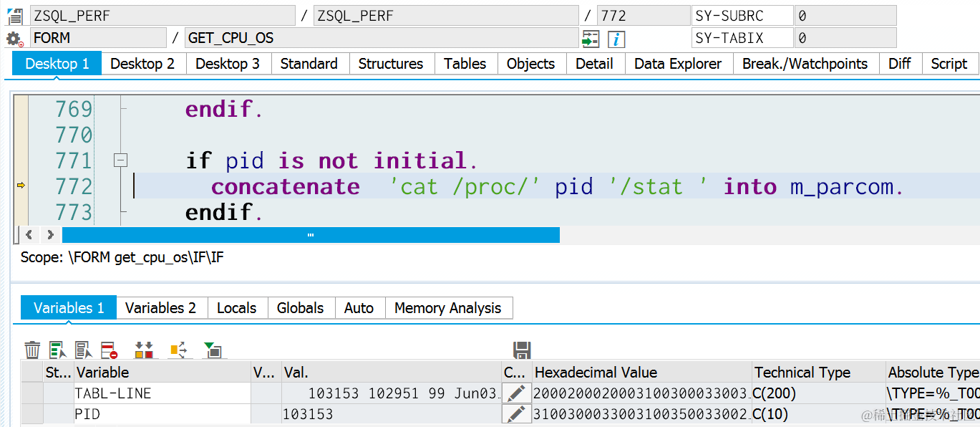This screenshot has height=427, width=980.
Task: Click the blue info icon beside GET_CPU_OS
Action: pyautogui.click(x=616, y=39)
